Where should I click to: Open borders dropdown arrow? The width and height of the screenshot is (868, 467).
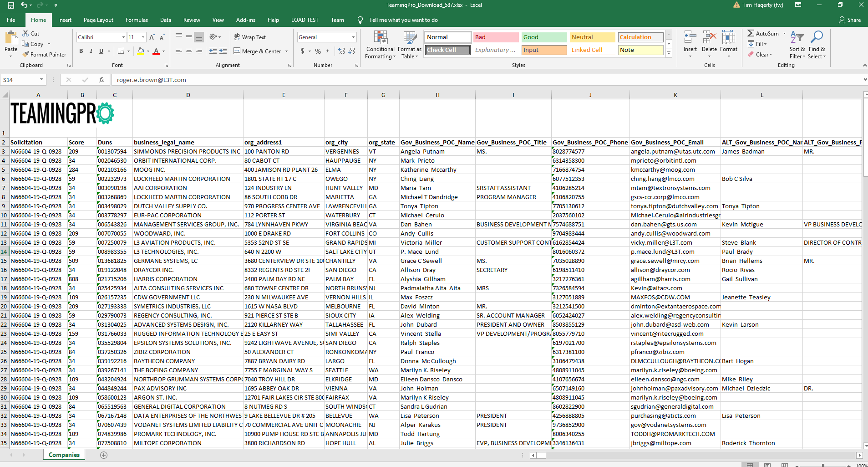click(x=128, y=51)
